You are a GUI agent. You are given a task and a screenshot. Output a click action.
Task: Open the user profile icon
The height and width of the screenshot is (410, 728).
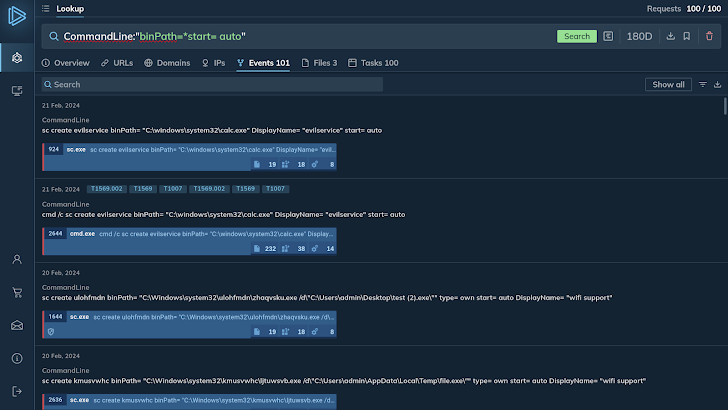[17, 259]
